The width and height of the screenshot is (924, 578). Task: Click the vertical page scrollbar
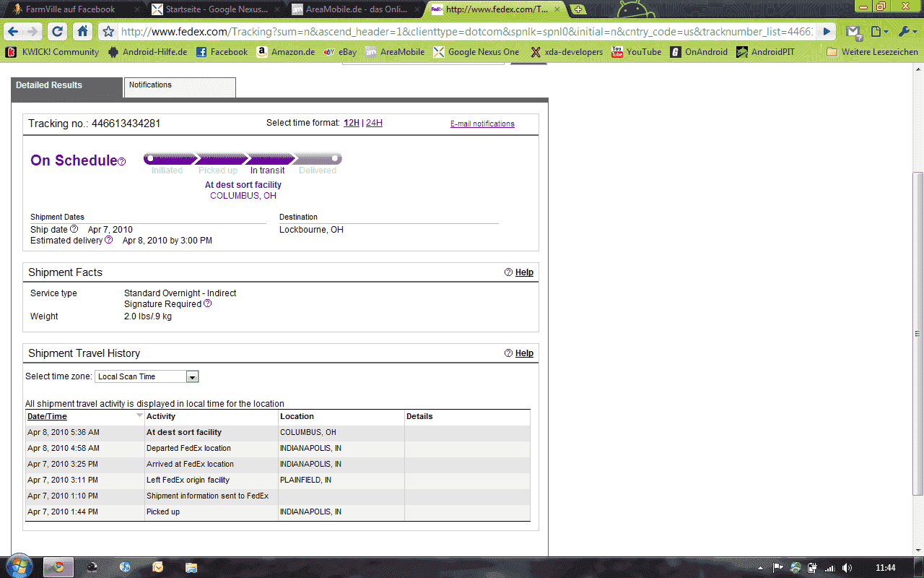click(x=918, y=334)
